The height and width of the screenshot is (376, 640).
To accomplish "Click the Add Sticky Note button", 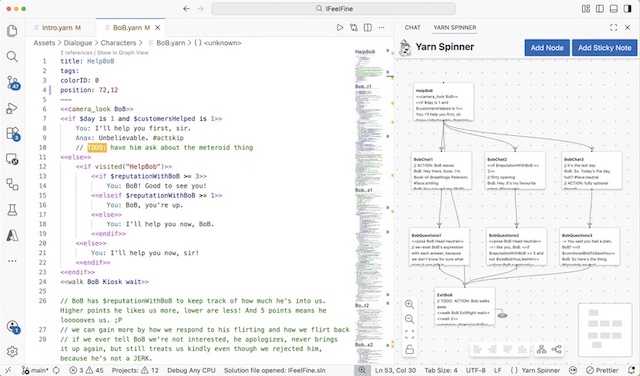I will pyautogui.click(x=604, y=48).
